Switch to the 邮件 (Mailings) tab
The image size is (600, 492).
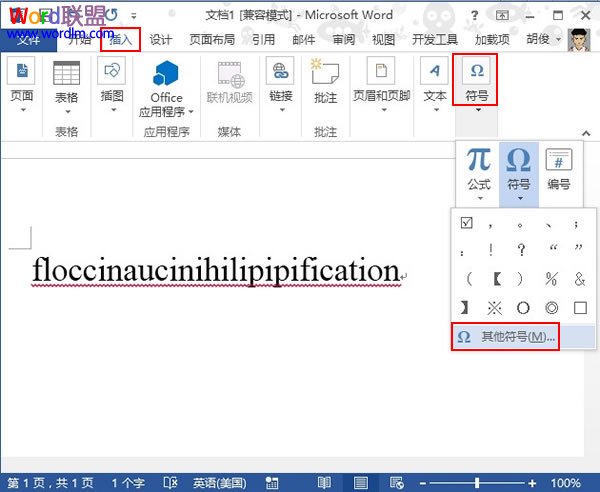pyautogui.click(x=304, y=39)
